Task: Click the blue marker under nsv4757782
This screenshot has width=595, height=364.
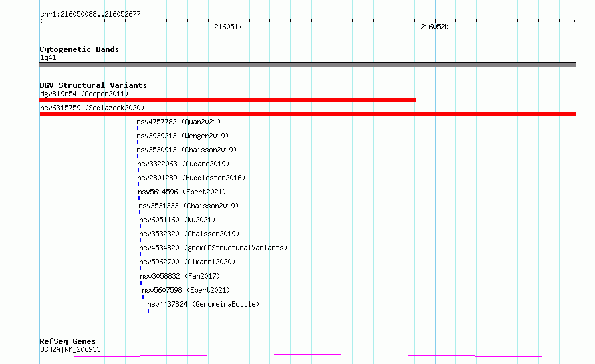Action: (138, 128)
